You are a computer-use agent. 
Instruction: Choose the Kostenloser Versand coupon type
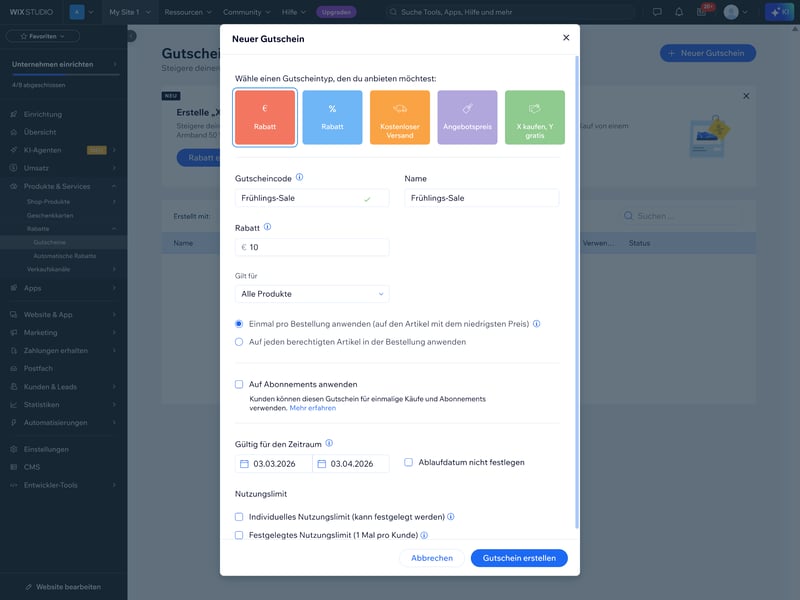tap(399, 117)
